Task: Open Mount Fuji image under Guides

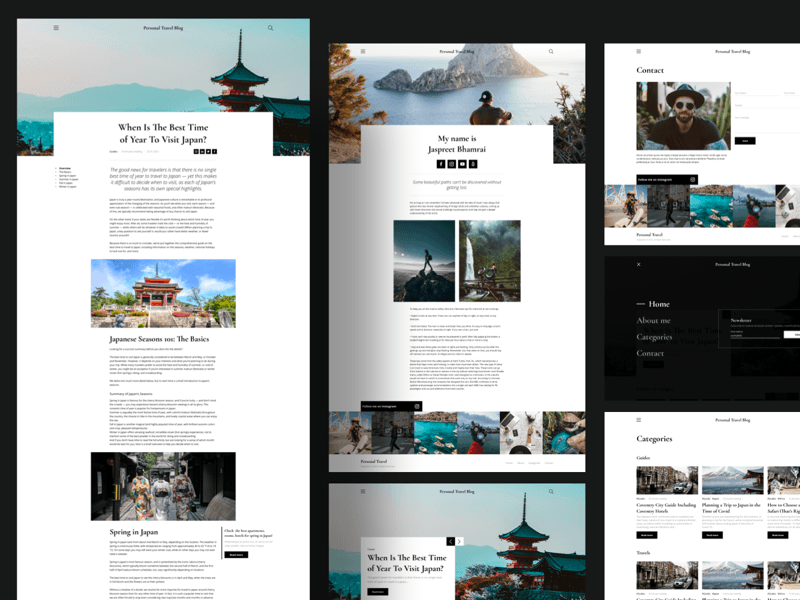Action: [733, 480]
